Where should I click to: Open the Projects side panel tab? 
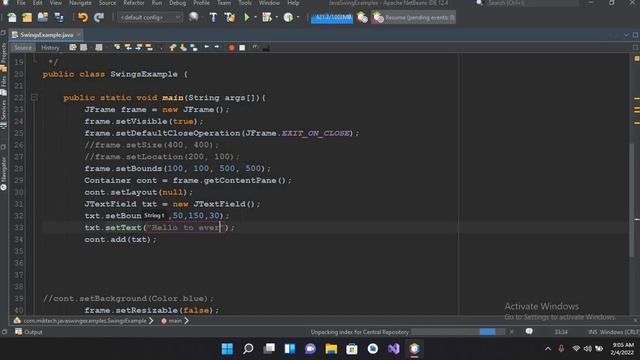coord(4,56)
